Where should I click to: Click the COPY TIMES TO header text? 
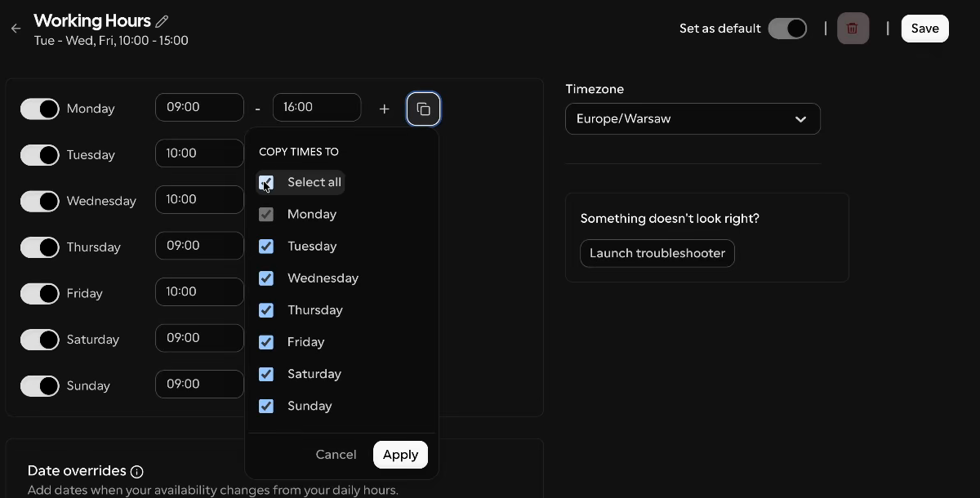pos(299,152)
